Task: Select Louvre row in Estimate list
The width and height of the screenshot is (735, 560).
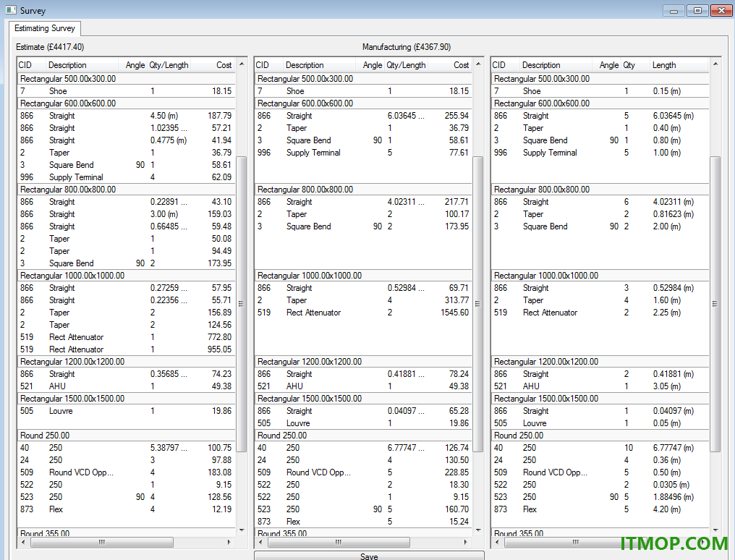Action: click(x=127, y=411)
